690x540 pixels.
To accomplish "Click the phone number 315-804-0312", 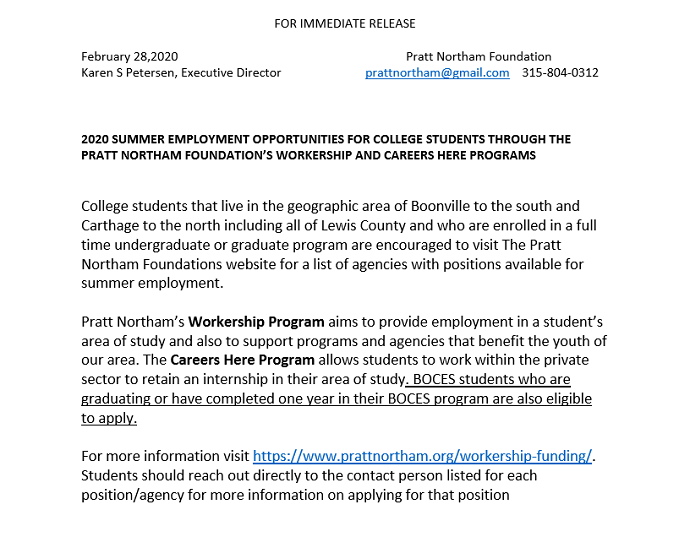I will tap(560, 73).
